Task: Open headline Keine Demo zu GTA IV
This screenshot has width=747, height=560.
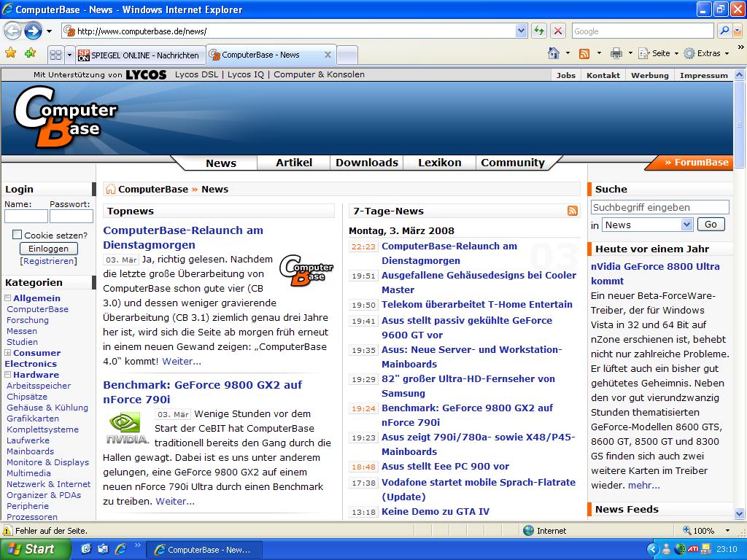Action: click(436, 511)
